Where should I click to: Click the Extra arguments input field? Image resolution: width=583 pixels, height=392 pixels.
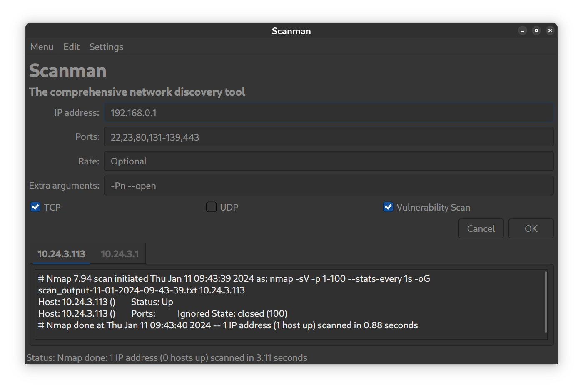[x=329, y=186]
